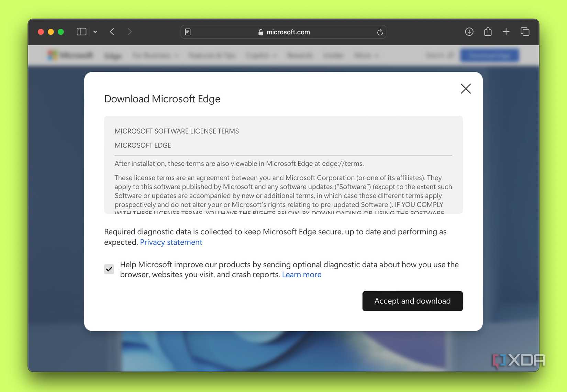Image resolution: width=567 pixels, height=392 pixels.
Task: Go back to the previous page
Action: click(x=112, y=32)
